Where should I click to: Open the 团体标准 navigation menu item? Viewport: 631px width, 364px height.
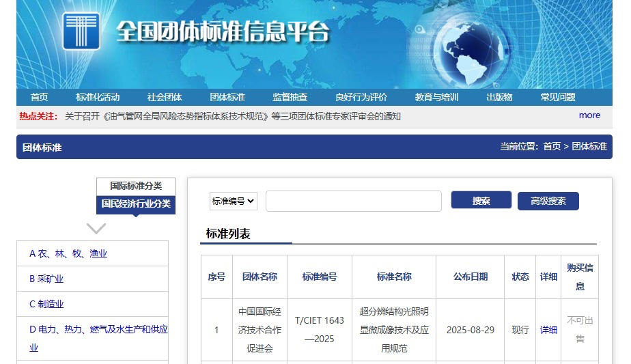click(227, 97)
